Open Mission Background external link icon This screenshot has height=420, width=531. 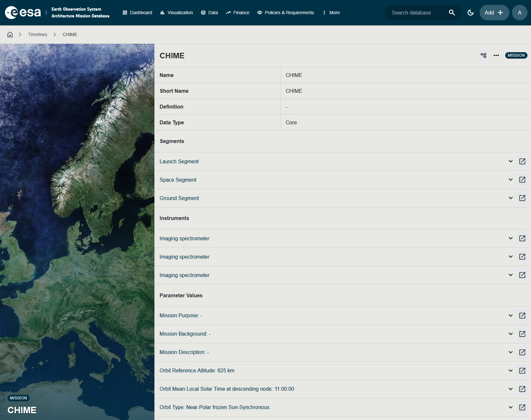click(x=522, y=334)
